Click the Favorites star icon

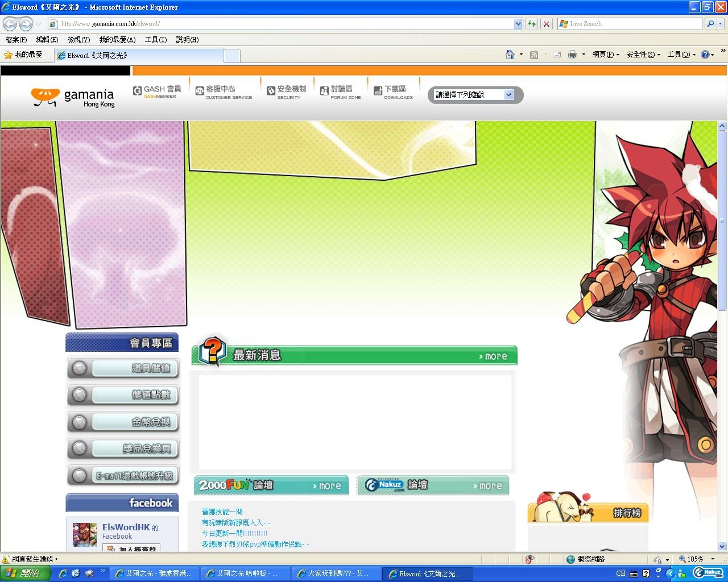pyautogui.click(x=8, y=55)
